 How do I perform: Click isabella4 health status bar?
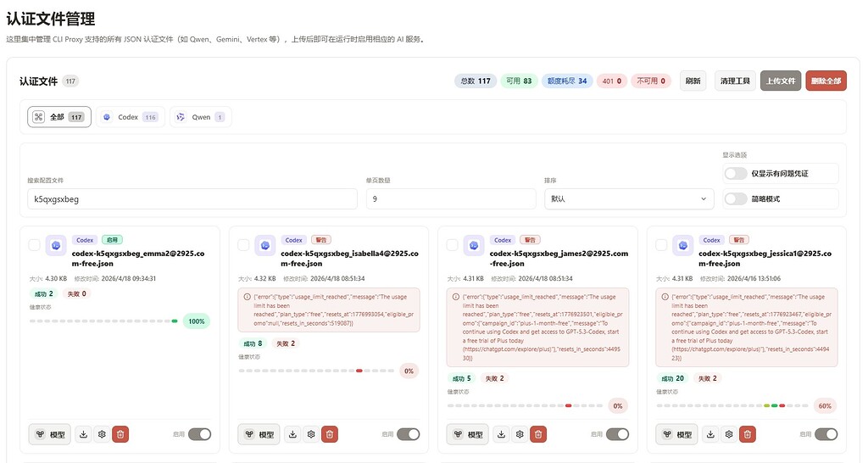(316, 371)
